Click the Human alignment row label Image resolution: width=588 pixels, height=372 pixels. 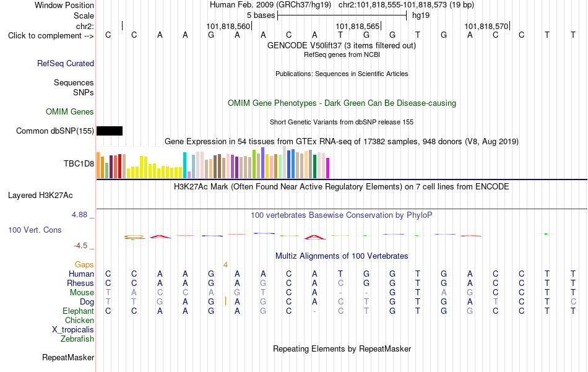(81, 274)
